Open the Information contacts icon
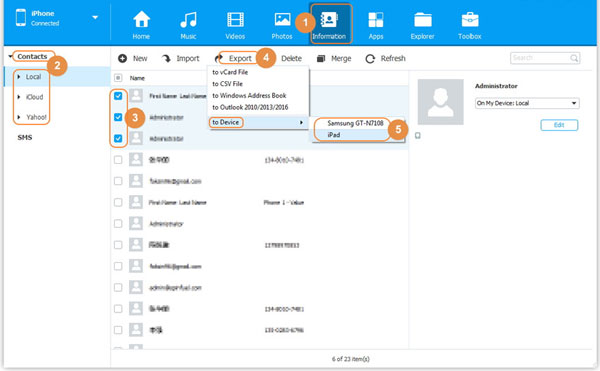This screenshot has height=371, width=600. tap(329, 20)
